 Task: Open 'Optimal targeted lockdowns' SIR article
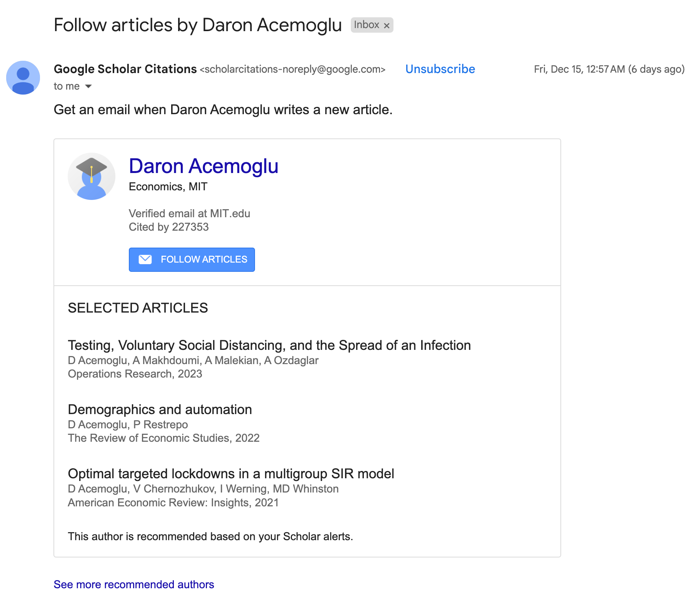(231, 474)
